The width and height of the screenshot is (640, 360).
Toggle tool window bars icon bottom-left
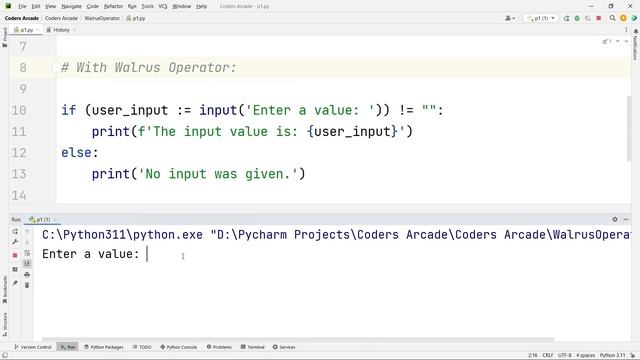pyautogui.click(x=4, y=356)
